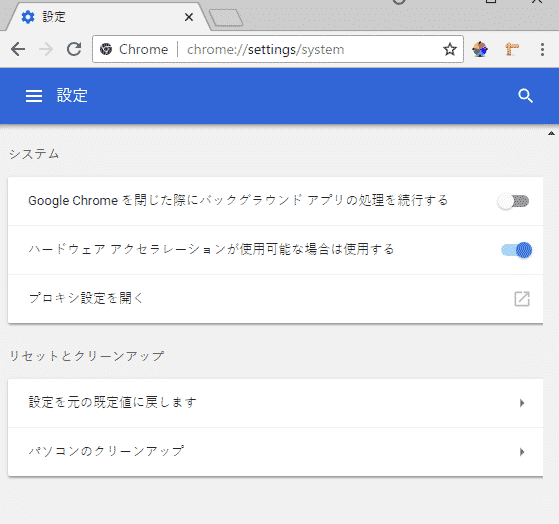Image resolution: width=559 pixels, height=524 pixels.
Task: Click the browser forward arrow
Action: coord(46,49)
